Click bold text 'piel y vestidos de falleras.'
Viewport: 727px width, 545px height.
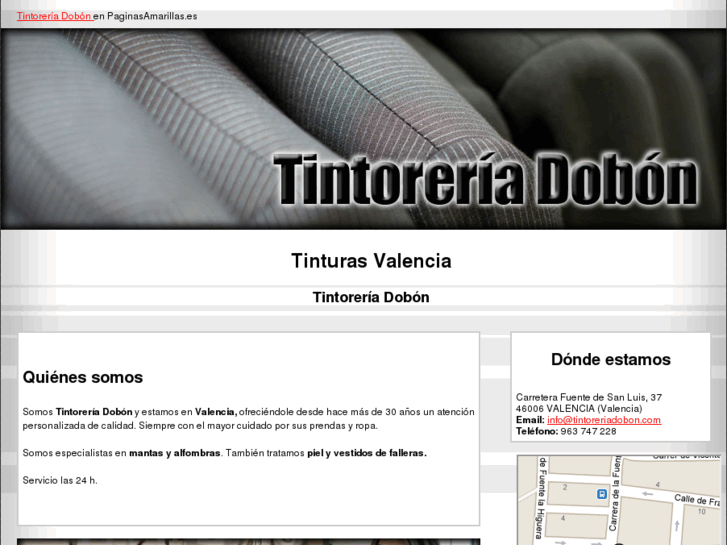(367, 453)
